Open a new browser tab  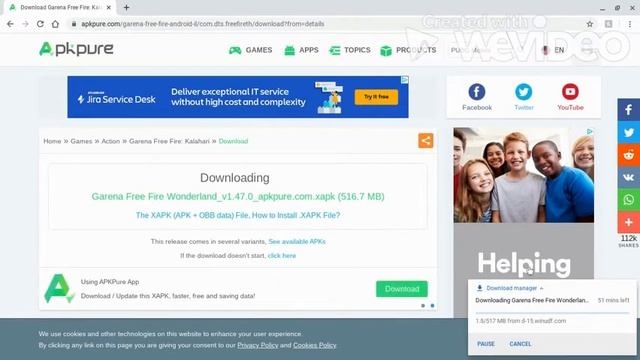[126, 7]
